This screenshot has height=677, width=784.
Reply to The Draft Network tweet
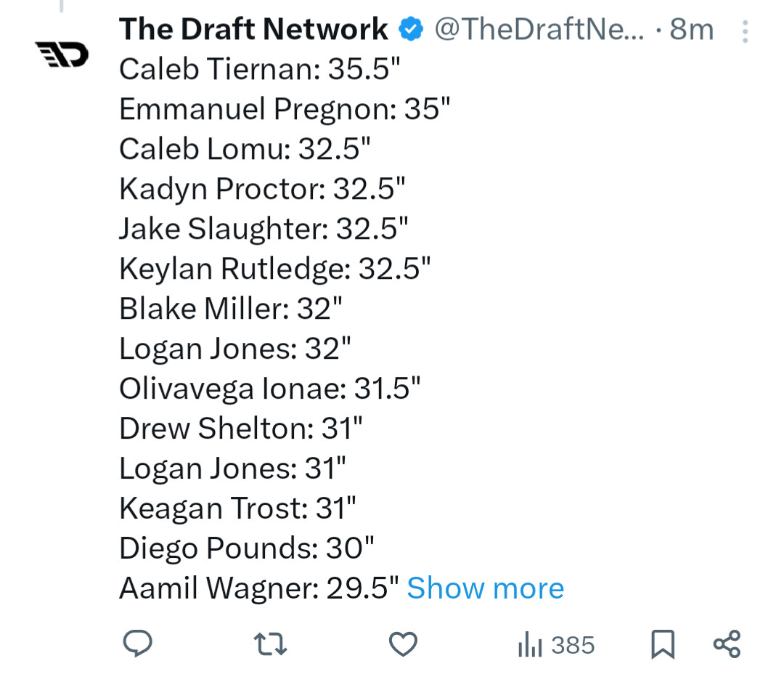137,644
